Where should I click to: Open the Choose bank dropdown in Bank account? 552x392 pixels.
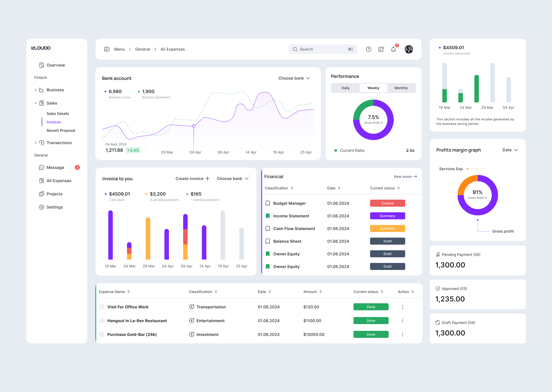pyautogui.click(x=294, y=78)
